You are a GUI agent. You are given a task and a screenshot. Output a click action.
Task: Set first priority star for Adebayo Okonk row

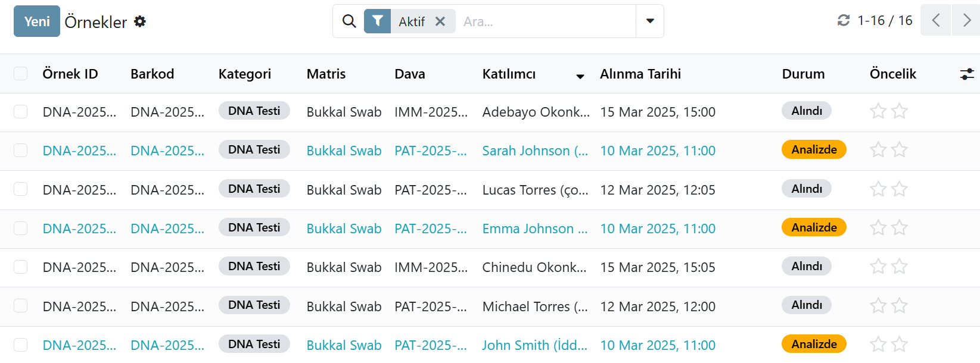tap(878, 111)
